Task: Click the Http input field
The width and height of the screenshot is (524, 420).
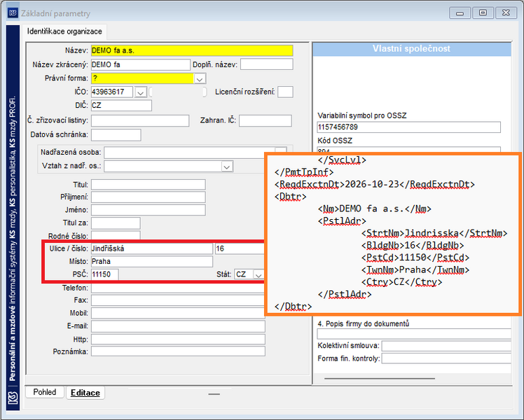Action: [x=178, y=339]
